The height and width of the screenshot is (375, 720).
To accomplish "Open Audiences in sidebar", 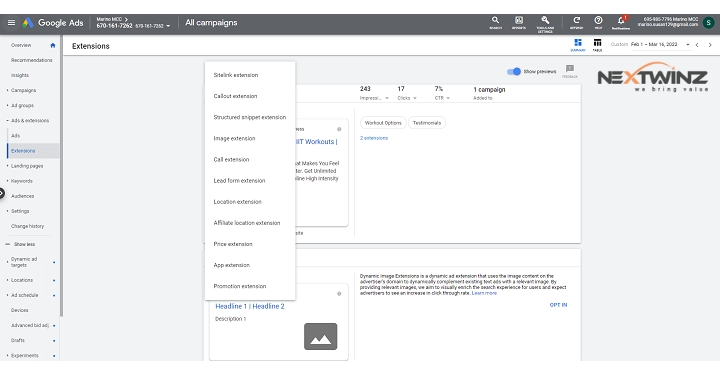I will point(22,196).
